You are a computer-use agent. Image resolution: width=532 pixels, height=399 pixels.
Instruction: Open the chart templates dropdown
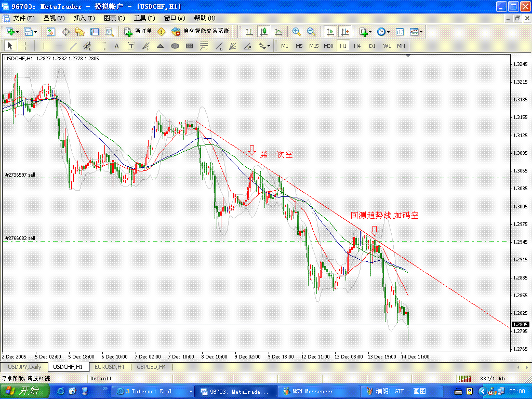tap(416, 32)
